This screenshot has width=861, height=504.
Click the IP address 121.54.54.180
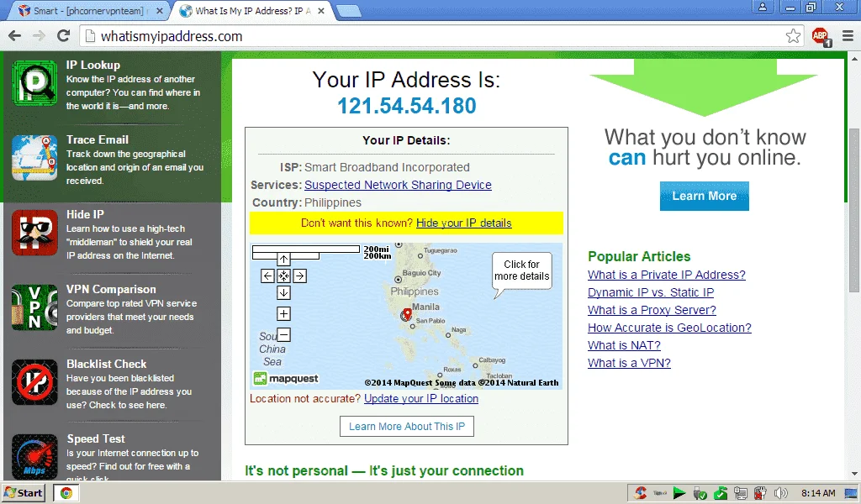coord(406,106)
